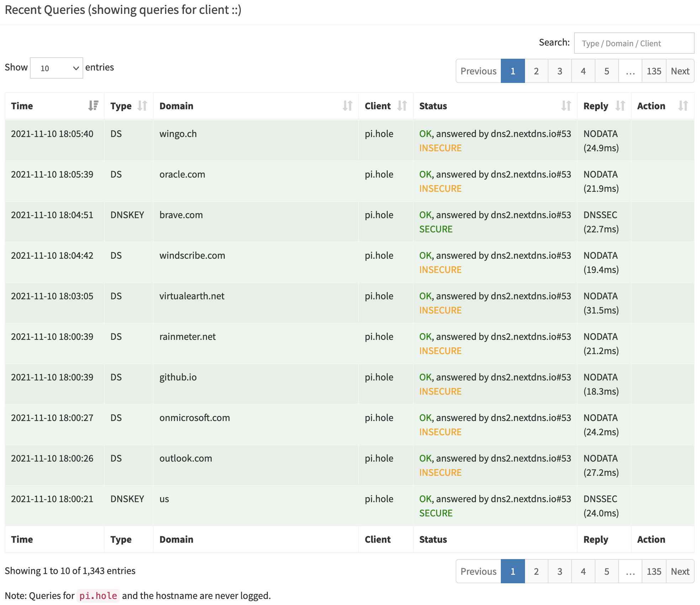
Task: Click timestamp 2021-11-10 18:03:05
Action: 52,296
